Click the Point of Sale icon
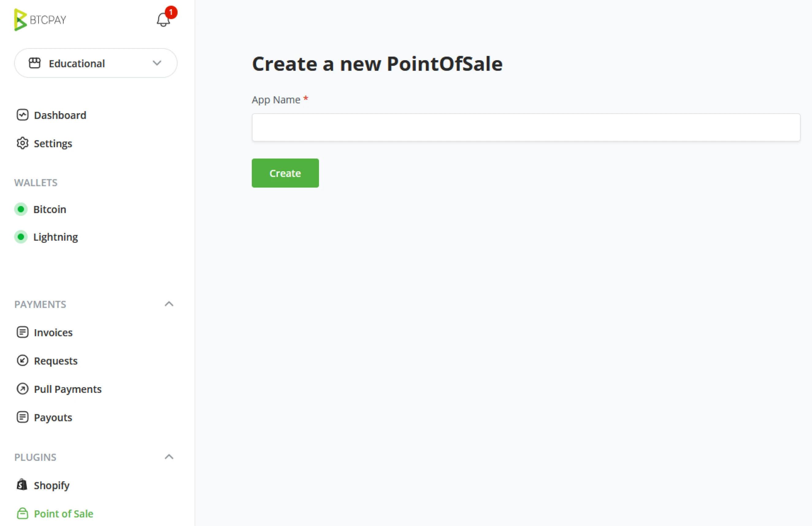Screen dimensions: 812x526 22,513
